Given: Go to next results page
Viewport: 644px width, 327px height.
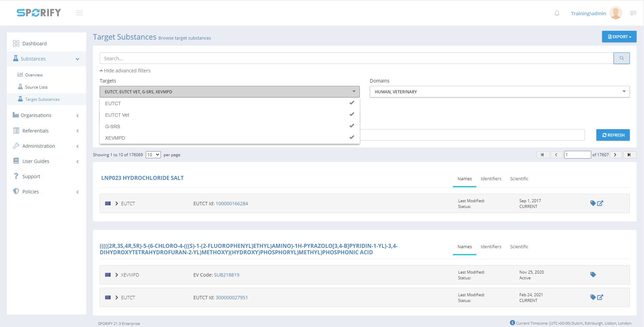Looking at the screenshot, I should point(616,155).
